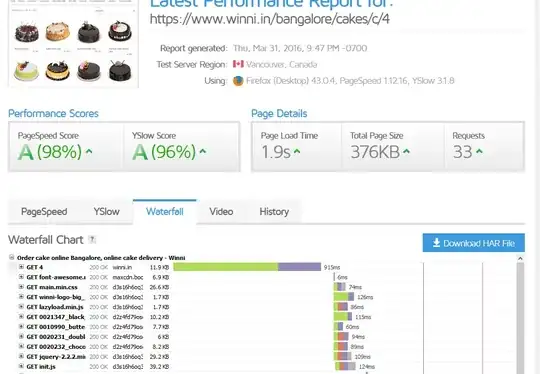The width and height of the screenshot is (540, 374).
Task: Expand the GET jquery-2.2.2 request row
Action: 21,356
